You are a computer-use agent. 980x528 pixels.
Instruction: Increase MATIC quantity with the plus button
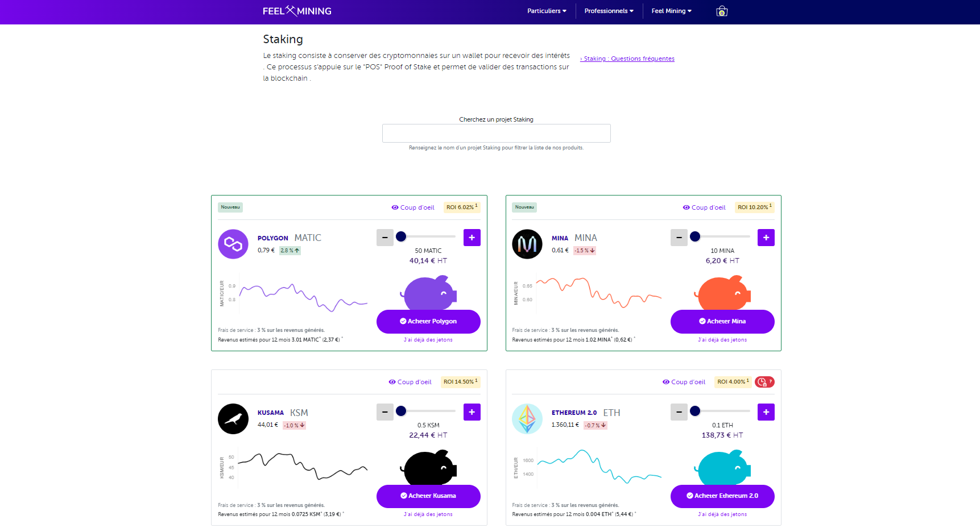pyautogui.click(x=472, y=238)
